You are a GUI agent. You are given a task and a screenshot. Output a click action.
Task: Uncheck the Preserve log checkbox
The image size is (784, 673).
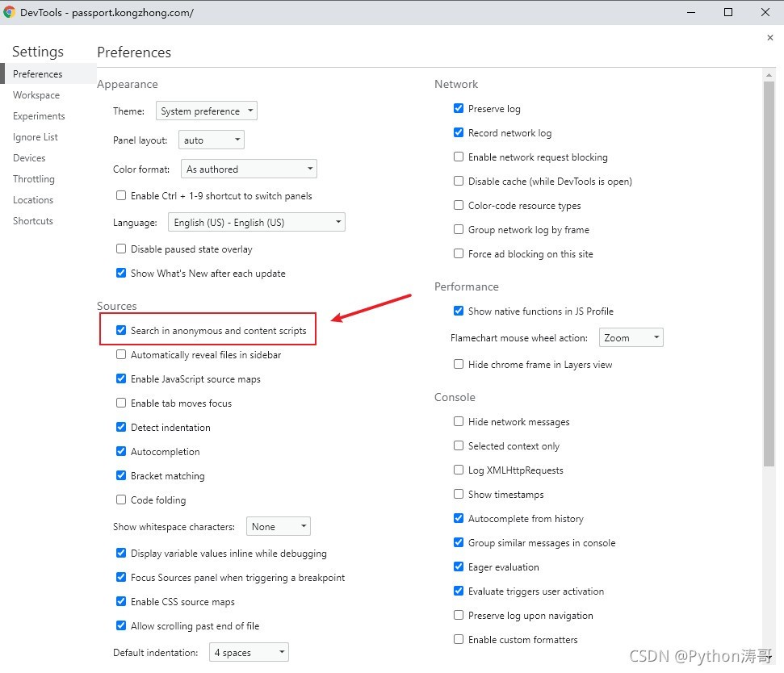click(x=458, y=108)
